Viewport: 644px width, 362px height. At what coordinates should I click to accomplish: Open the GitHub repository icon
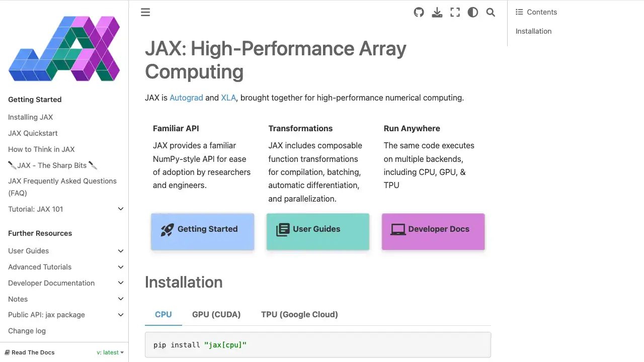click(419, 13)
